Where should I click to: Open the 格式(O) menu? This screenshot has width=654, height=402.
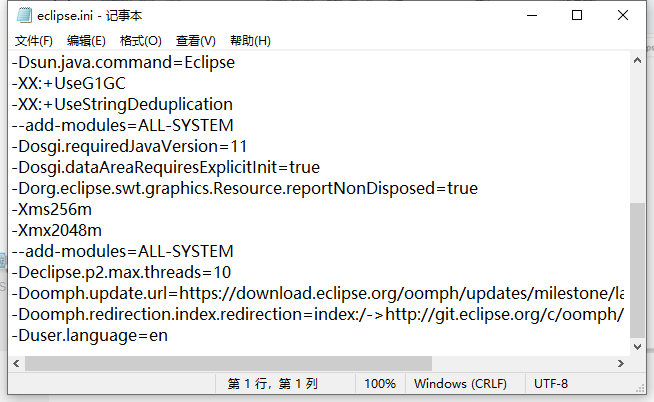141,41
